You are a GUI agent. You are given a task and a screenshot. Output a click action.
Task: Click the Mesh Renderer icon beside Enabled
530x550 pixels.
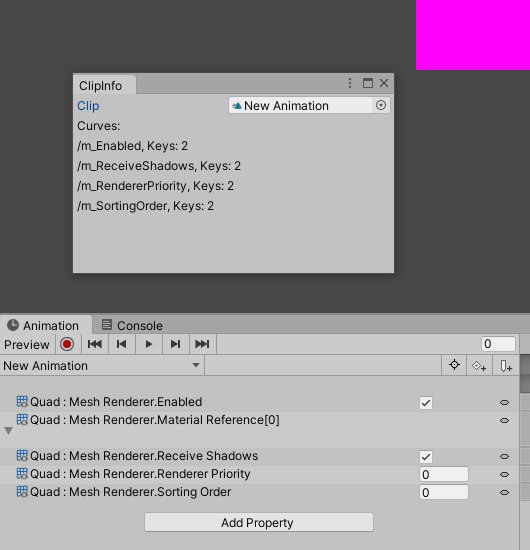[22, 402]
